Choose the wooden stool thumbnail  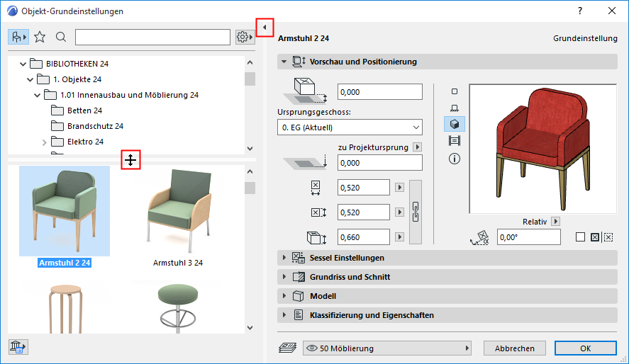click(66, 307)
